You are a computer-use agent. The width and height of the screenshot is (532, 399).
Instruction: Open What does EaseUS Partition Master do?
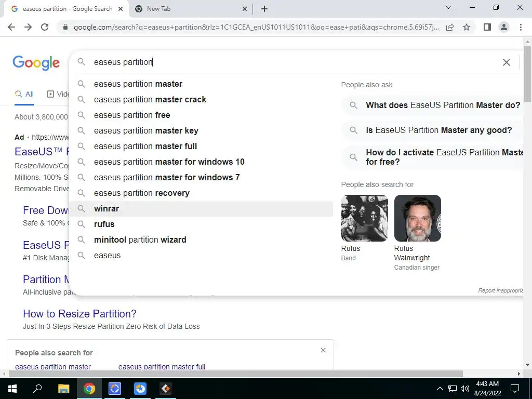tap(433, 105)
